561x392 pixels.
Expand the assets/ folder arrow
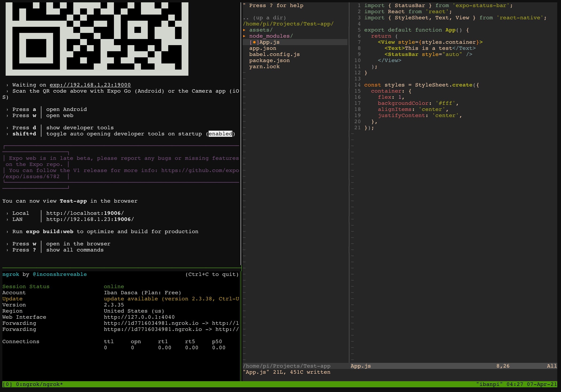pyautogui.click(x=244, y=30)
